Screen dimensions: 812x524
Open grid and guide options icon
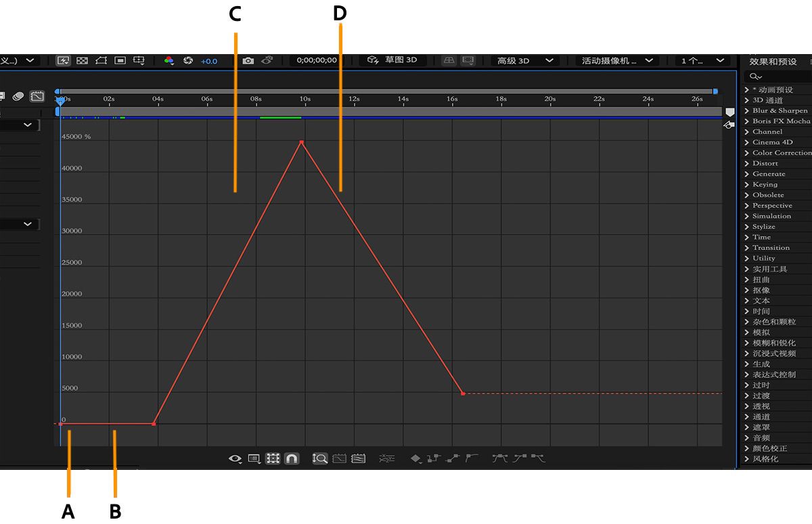[139, 60]
